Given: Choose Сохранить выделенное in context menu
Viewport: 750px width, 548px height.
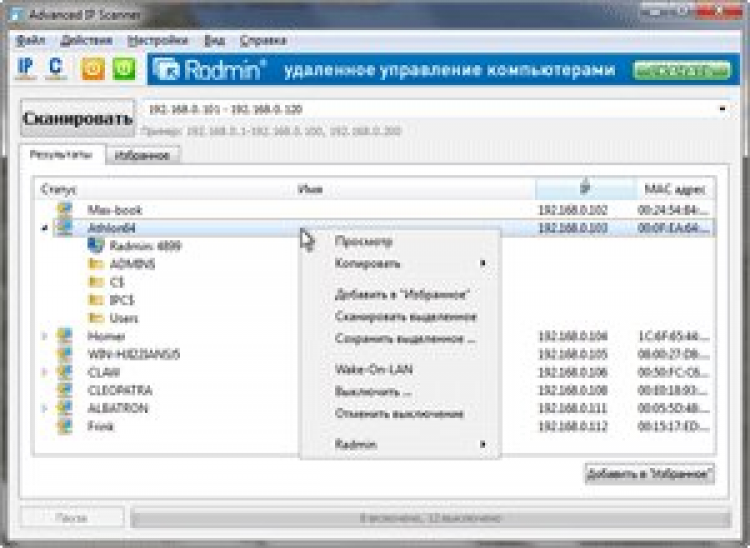Looking at the screenshot, I should pos(400,339).
